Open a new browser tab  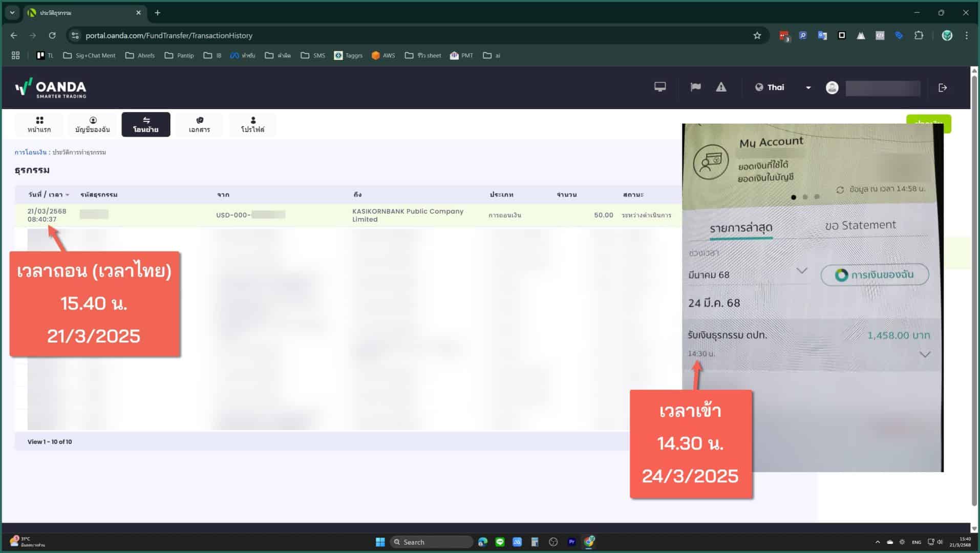point(158,13)
